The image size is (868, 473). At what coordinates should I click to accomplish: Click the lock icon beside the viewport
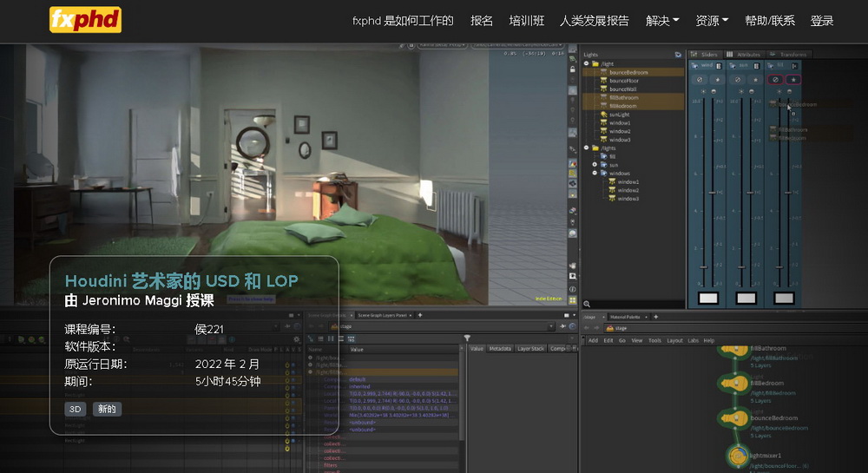tap(572, 69)
